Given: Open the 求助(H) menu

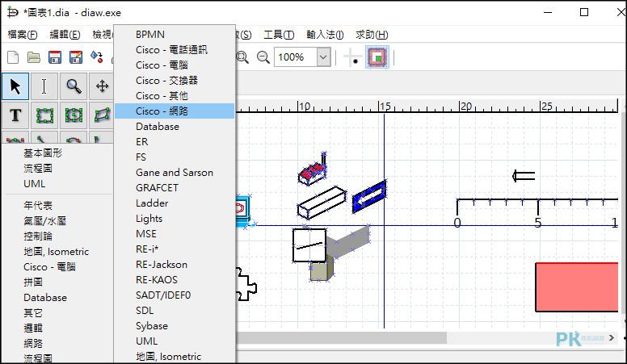Looking at the screenshot, I should coord(372,35).
